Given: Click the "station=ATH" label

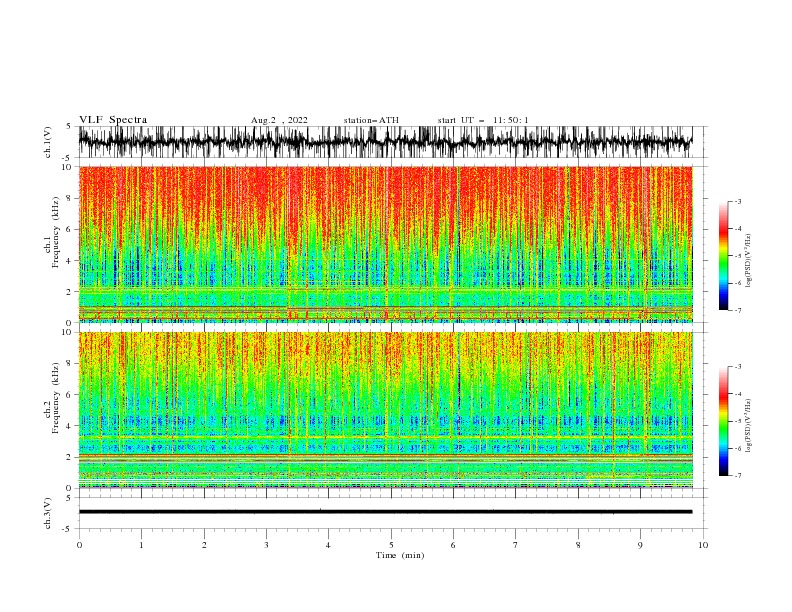Looking at the screenshot, I should tap(371, 120).
